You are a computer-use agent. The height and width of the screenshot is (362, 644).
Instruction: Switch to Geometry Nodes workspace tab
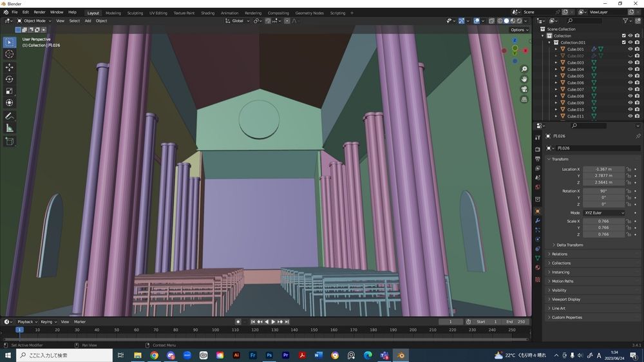[x=309, y=13]
